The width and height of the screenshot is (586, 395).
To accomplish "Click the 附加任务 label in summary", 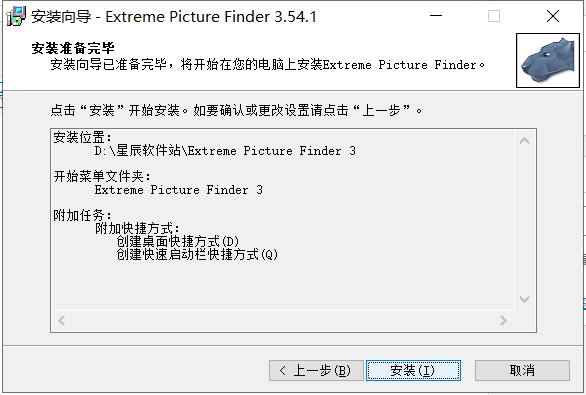I will 82,215.
